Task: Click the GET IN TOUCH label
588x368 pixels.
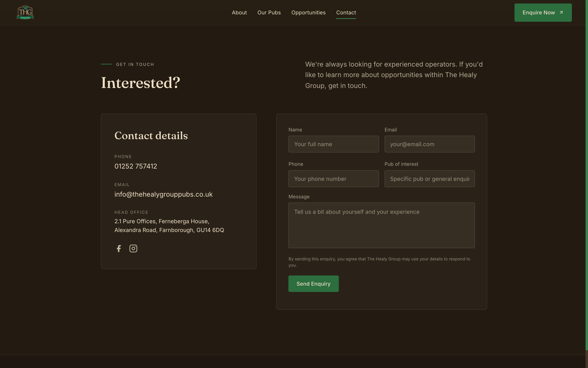Action: (135, 64)
